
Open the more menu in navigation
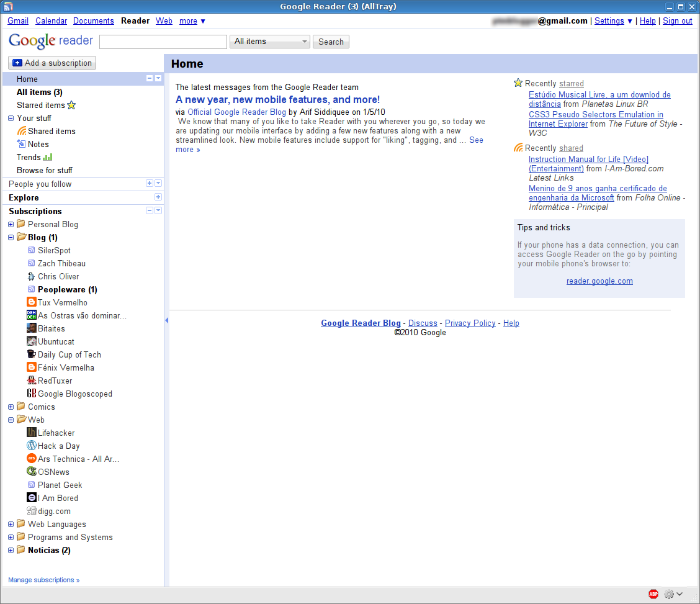pos(192,21)
